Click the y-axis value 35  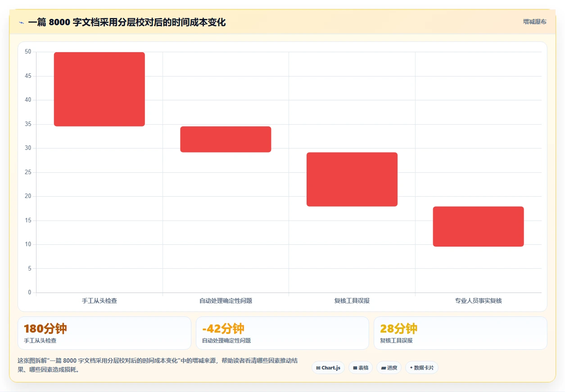point(28,124)
